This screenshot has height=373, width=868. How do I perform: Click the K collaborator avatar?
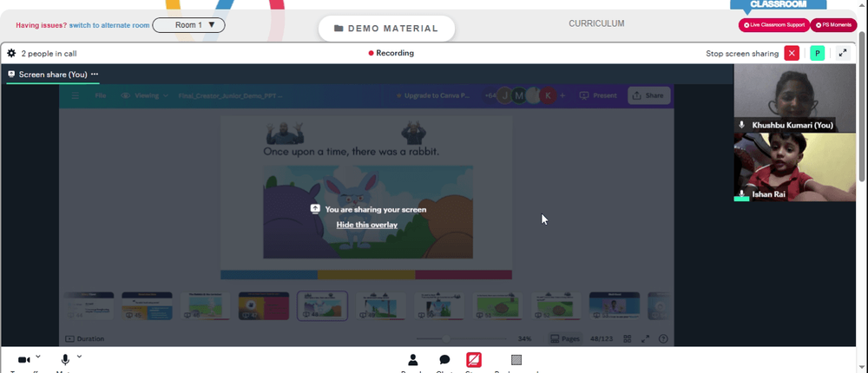[548, 95]
